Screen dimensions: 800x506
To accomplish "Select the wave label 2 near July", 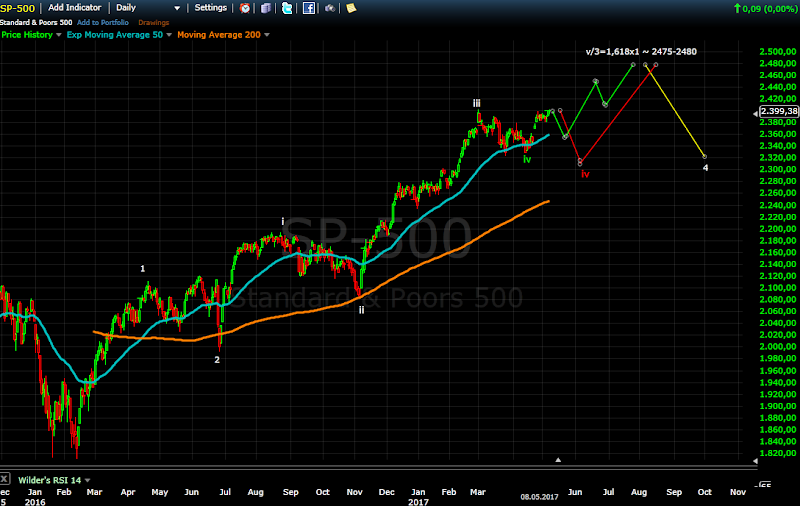I will coord(217,360).
